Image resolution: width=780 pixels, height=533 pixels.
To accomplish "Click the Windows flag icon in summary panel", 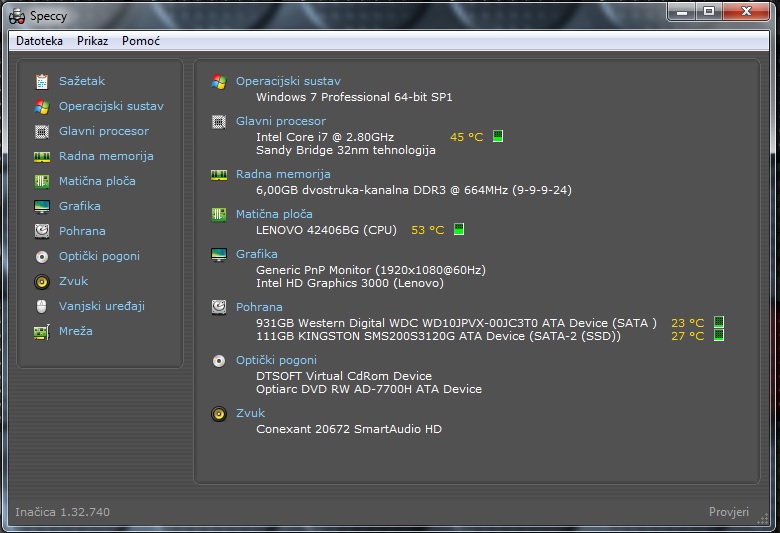I will (x=219, y=82).
